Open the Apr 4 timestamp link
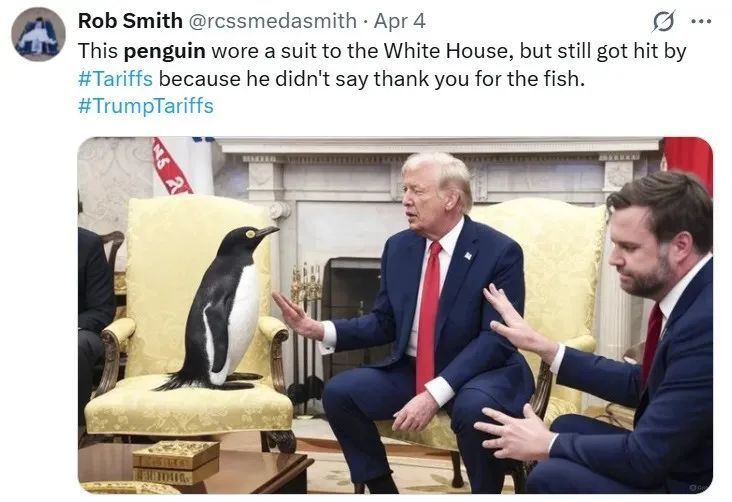This screenshot has width=732, height=502. (x=400, y=21)
